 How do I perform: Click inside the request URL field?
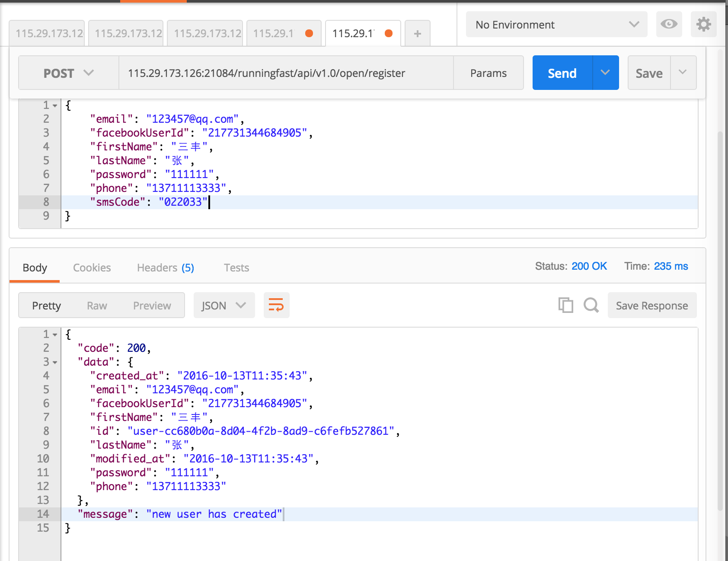click(x=285, y=73)
